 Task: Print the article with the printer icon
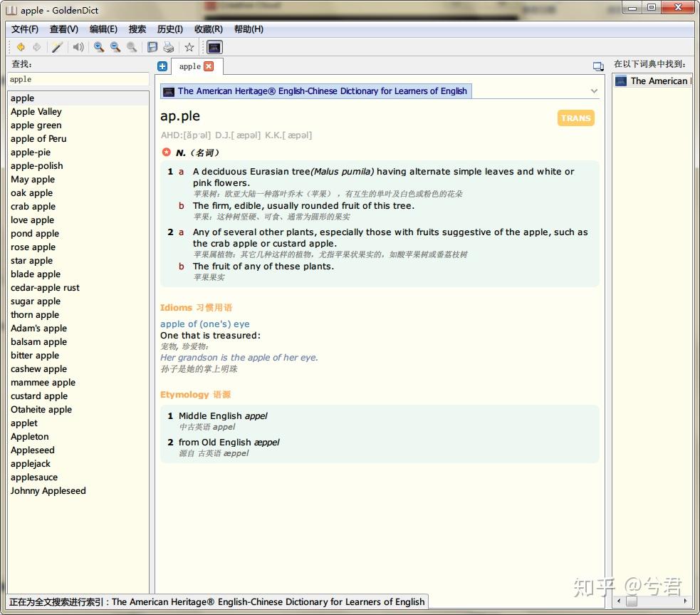click(169, 47)
